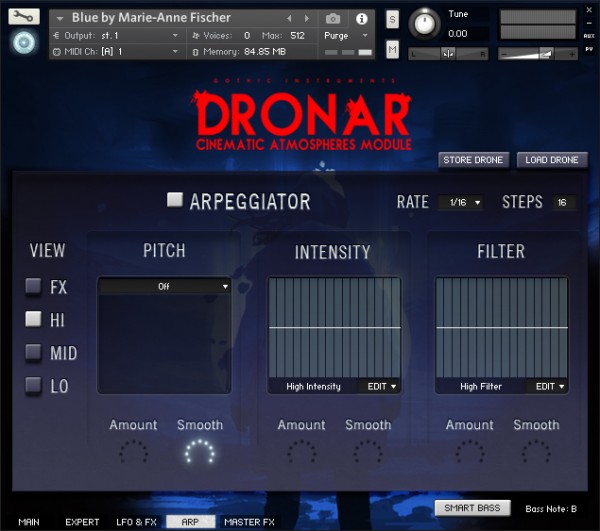Open the Purge dropdown menu
Screen dimensions: 600x531
[x=346, y=36]
